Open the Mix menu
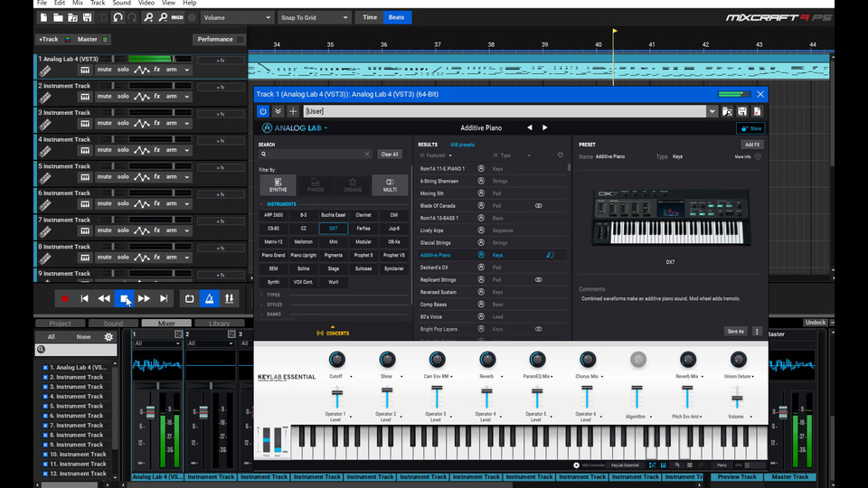This screenshot has height=488, width=868. tap(78, 3)
